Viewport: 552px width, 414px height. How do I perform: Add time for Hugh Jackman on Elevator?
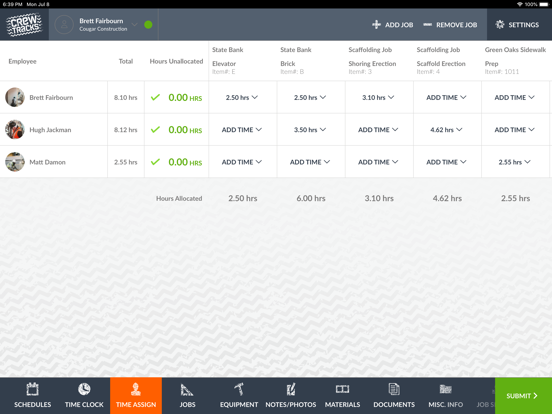[242, 130]
